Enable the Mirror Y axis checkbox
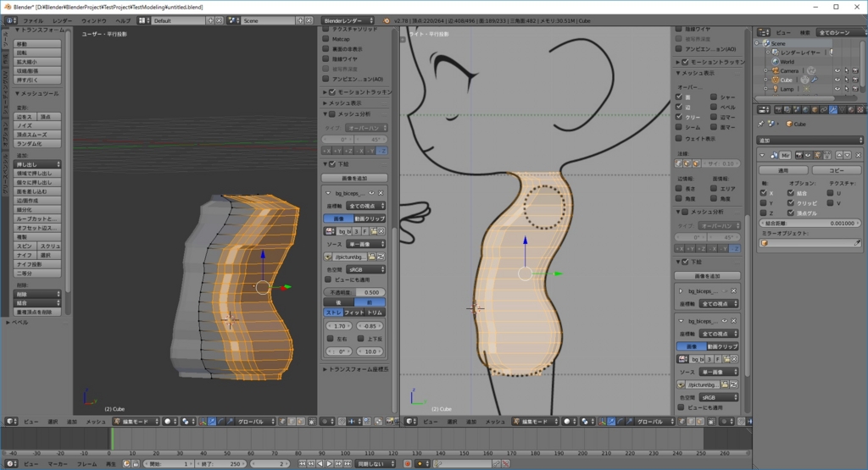The height and width of the screenshot is (470, 868). tap(764, 203)
